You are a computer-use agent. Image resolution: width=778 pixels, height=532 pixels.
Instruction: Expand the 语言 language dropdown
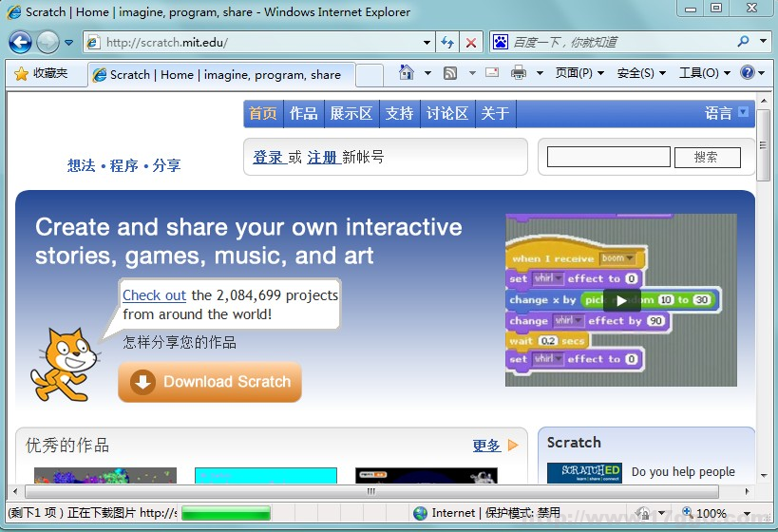click(743, 112)
